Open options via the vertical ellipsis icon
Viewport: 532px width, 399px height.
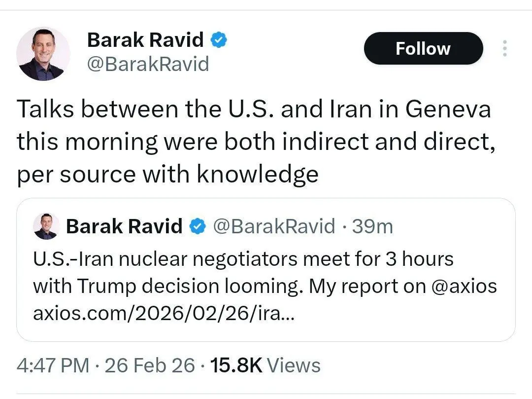[x=504, y=48]
